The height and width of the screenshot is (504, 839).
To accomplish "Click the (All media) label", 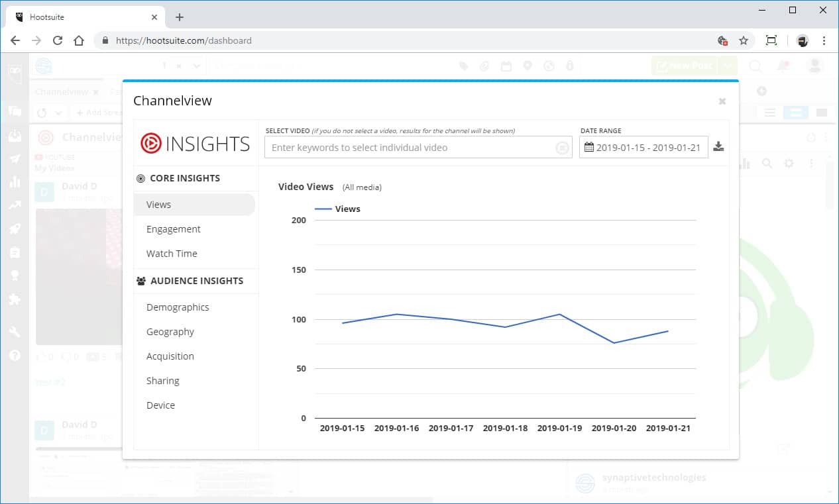I will coord(362,187).
